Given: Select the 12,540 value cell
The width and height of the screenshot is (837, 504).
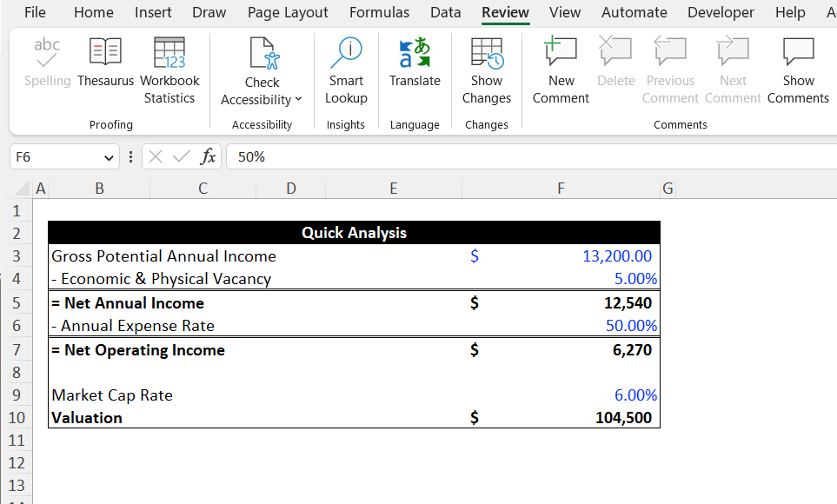Looking at the screenshot, I should [561, 303].
